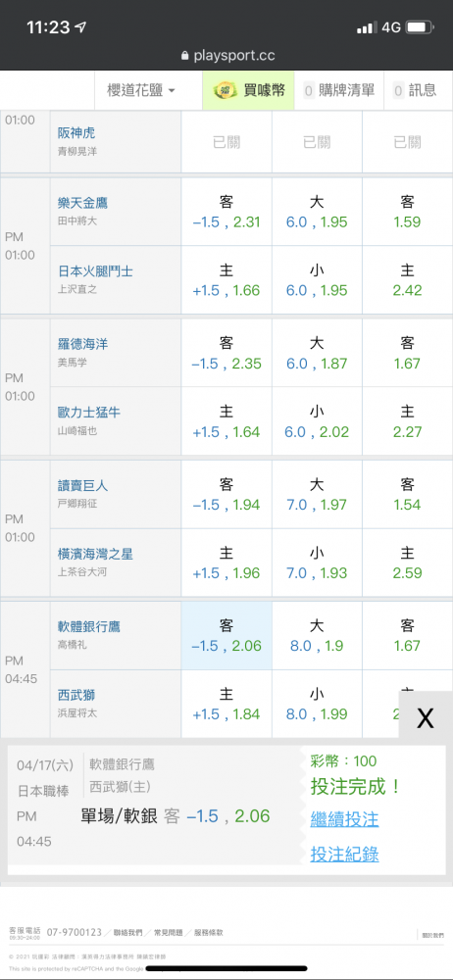Select 大 6.0, 1.87 for 羅德海洋 game

point(318,353)
